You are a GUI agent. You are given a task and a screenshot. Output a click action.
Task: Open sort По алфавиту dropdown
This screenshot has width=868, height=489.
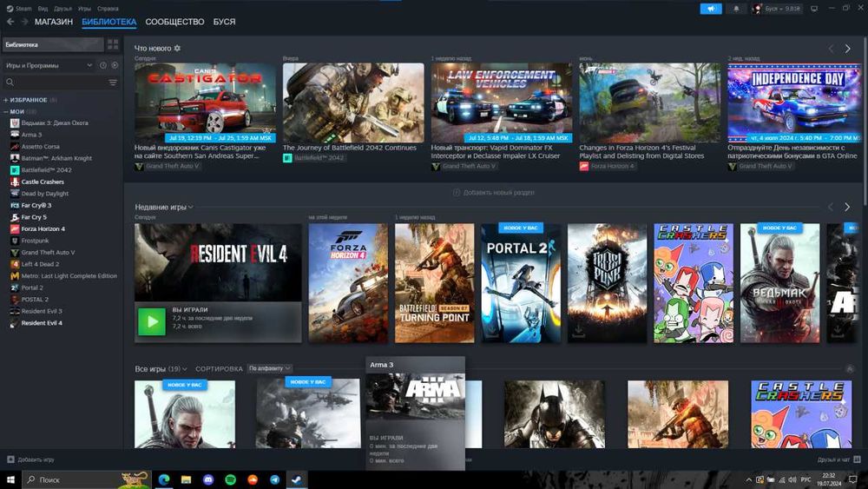(x=269, y=369)
